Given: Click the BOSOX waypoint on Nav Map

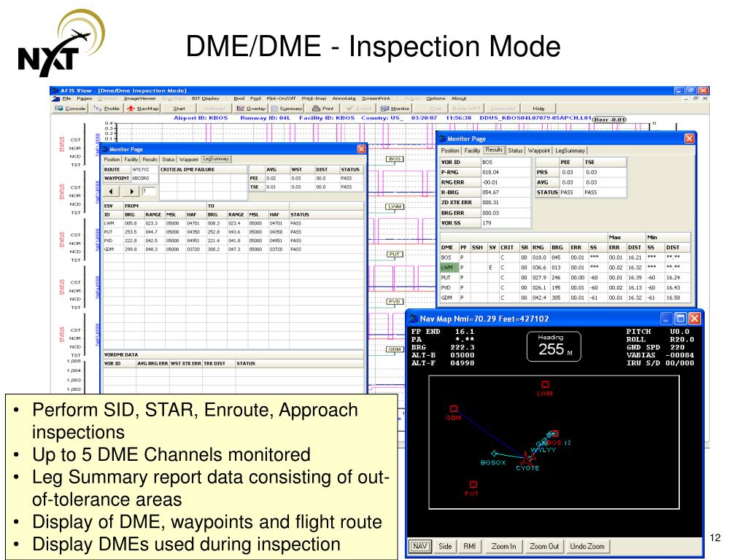Looking at the screenshot, I should tap(494, 454).
